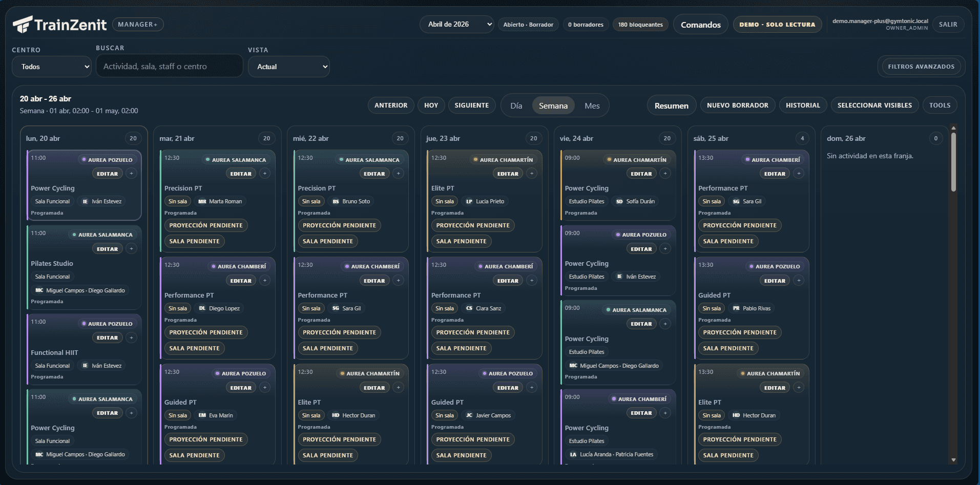The image size is (980, 485).
Task: Click Seleccionar Visibles button
Action: 874,106
